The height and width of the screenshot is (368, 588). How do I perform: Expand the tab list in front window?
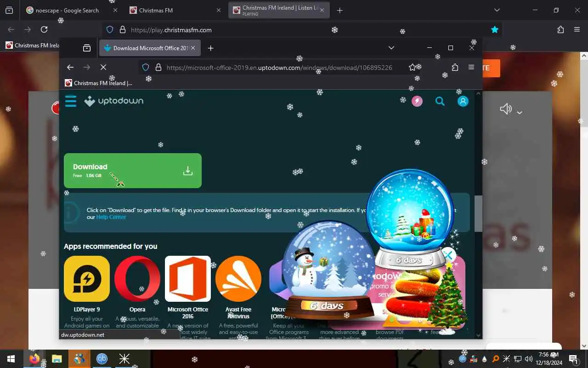[391, 48]
